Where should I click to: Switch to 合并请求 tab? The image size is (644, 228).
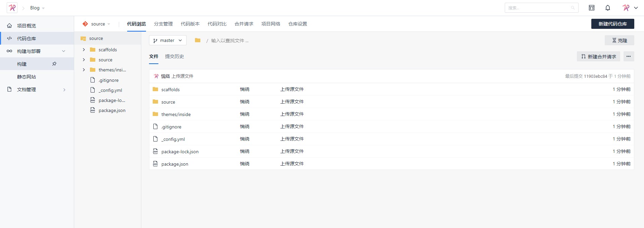[244, 24]
